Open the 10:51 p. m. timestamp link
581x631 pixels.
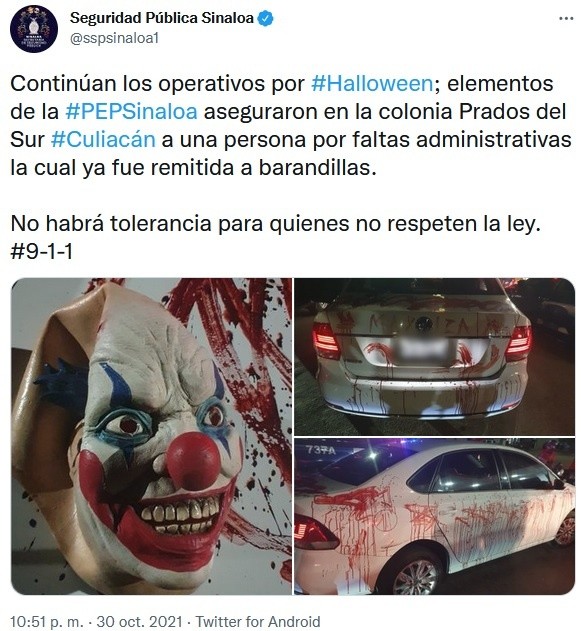point(47,621)
